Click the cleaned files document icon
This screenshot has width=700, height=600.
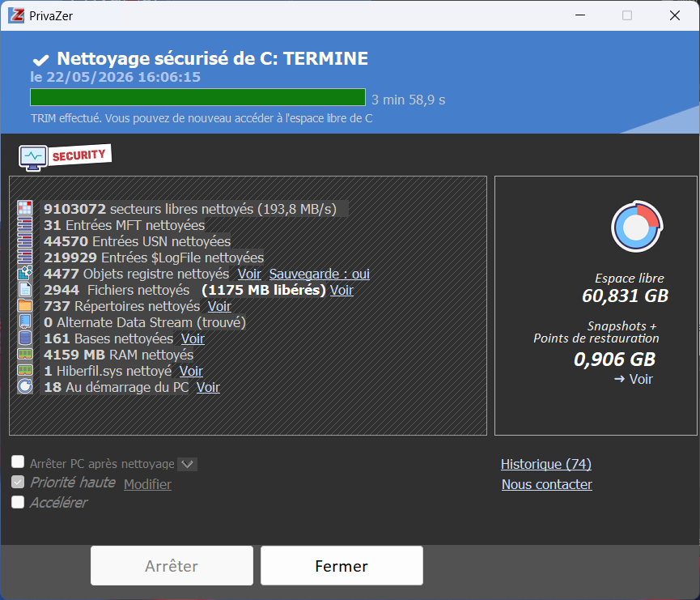pyautogui.click(x=25, y=290)
